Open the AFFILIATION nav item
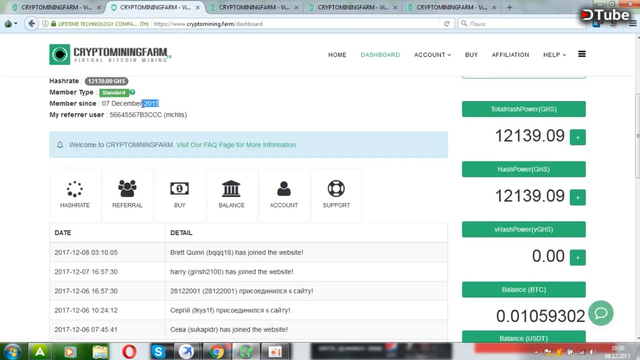 click(x=510, y=55)
